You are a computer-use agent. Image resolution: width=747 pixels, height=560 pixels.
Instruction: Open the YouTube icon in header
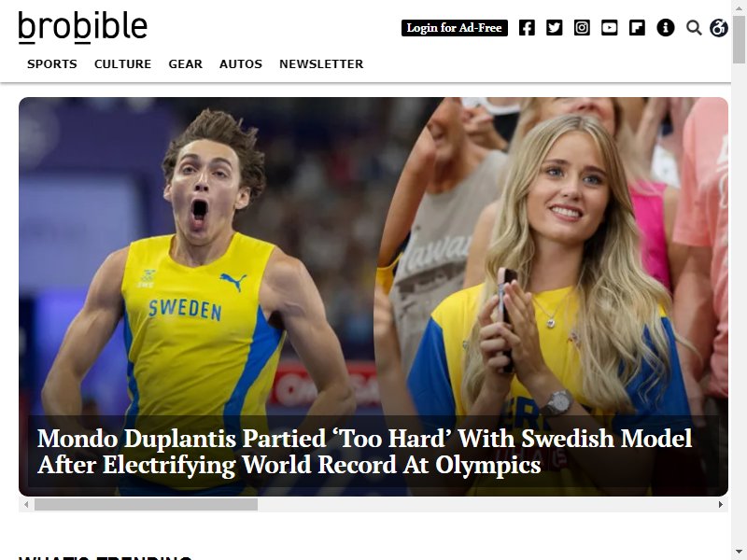[x=610, y=28]
